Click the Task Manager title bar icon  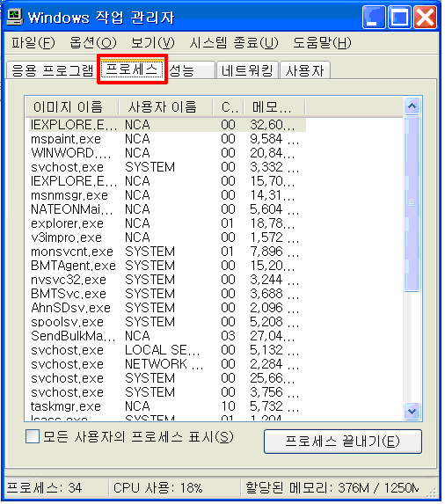pos(14,17)
